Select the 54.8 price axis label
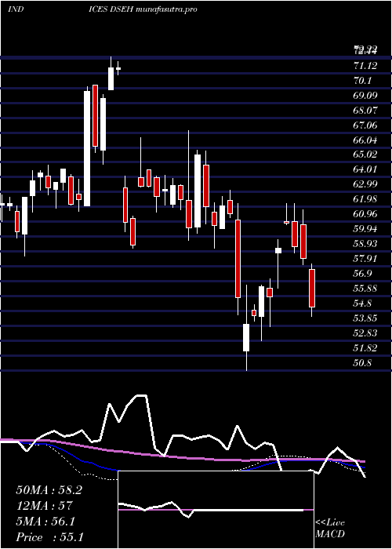 [x=362, y=304]
